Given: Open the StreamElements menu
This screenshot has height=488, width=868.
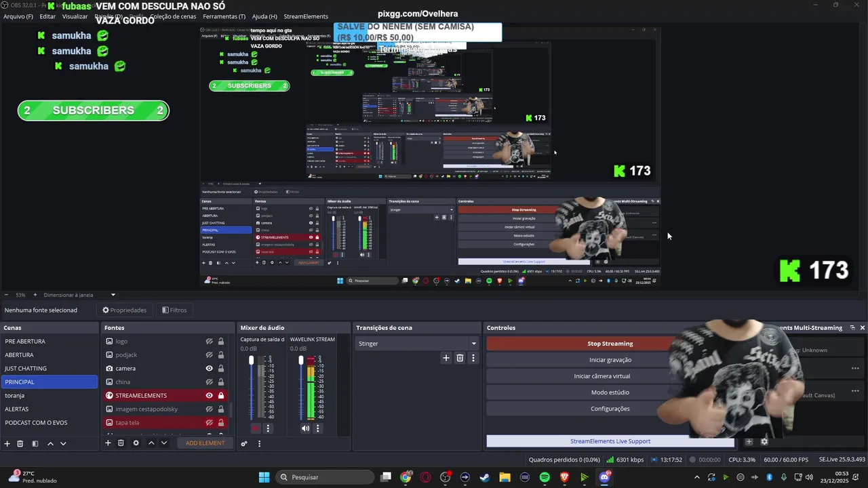Looking at the screenshot, I should click(x=306, y=16).
